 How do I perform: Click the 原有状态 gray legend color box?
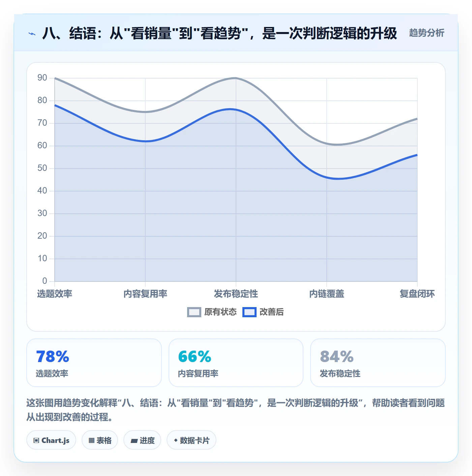pyautogui.click(x=194, y=312)
